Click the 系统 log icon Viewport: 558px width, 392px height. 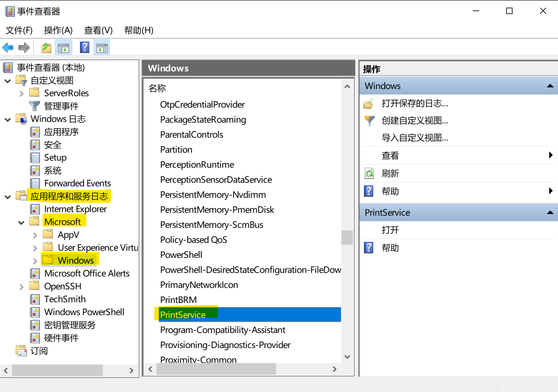(x=35, y=171)
